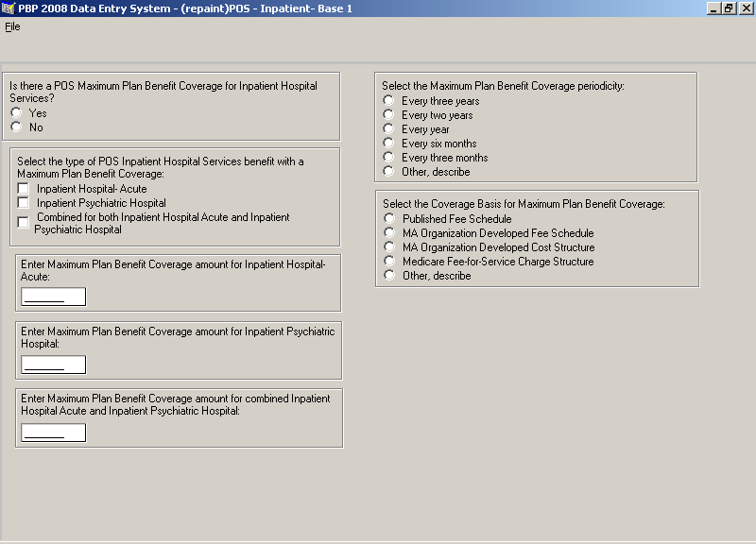Choose Every three years periodicity
Screen dimensions: 756x544
pyautogui.click(x=388, y=100)
